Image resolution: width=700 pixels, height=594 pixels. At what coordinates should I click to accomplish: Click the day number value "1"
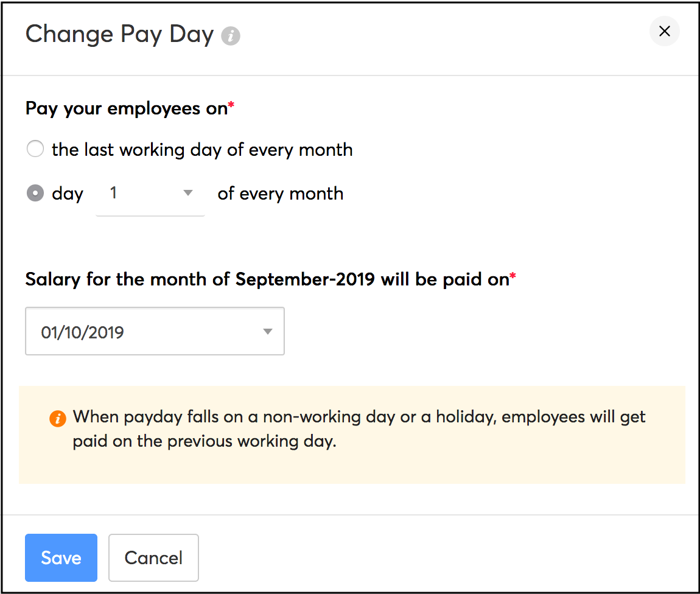[x=113, y=194]
